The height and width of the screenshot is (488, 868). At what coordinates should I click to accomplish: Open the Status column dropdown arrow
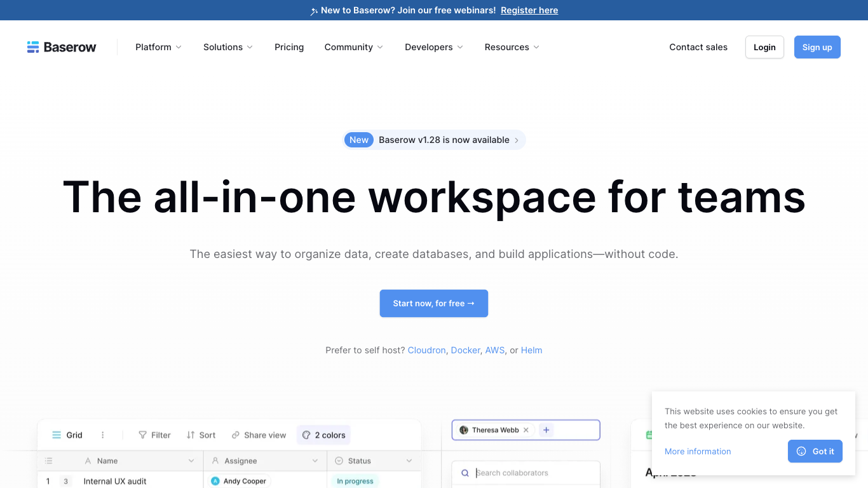[x=409, y=461]
